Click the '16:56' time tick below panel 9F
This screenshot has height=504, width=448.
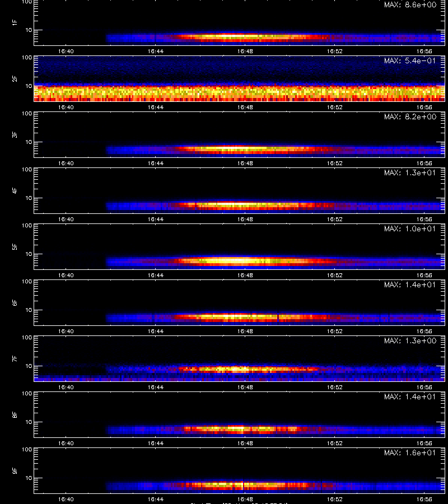tap(424, 499)
